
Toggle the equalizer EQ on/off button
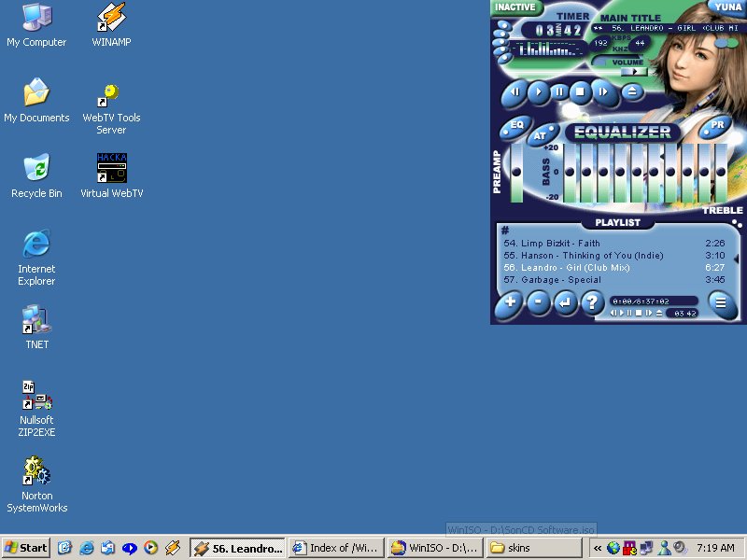click(516, 125)
